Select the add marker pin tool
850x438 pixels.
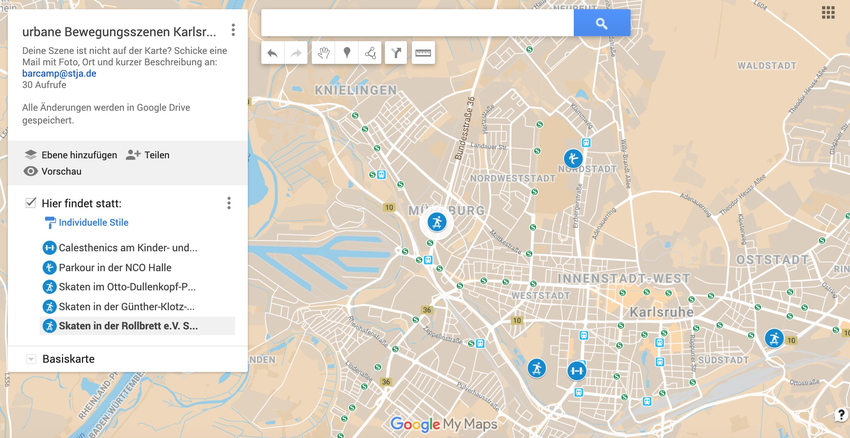[x=347, y=53]
